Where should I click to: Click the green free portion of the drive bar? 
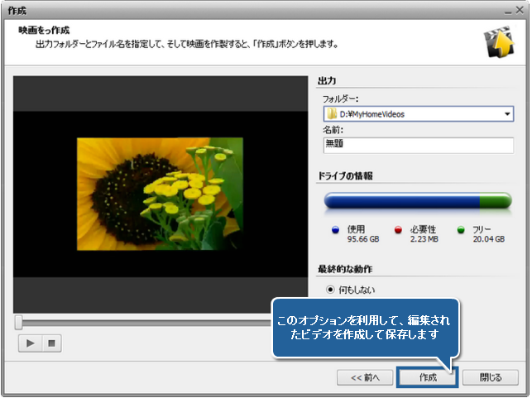tap(496, 201)
